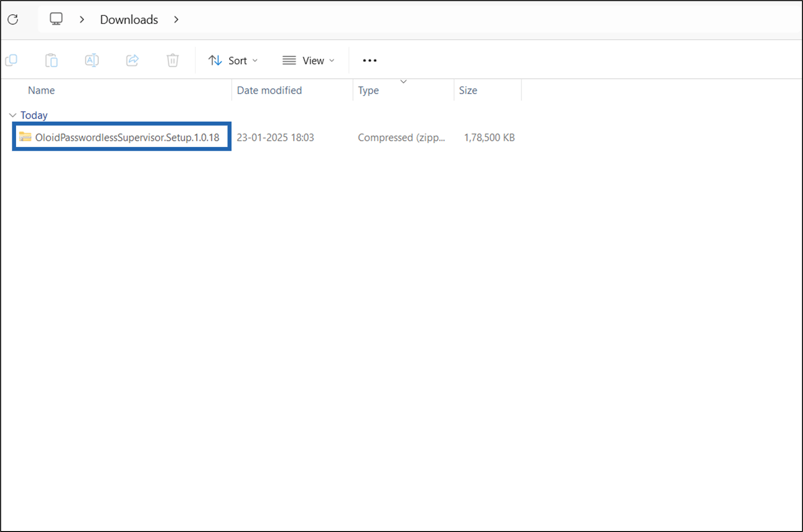Click the zip folder icon of OloidPasswordlessSupervisor
The width and height of the screenshot is (803, 532).
[x=25, y=137]
